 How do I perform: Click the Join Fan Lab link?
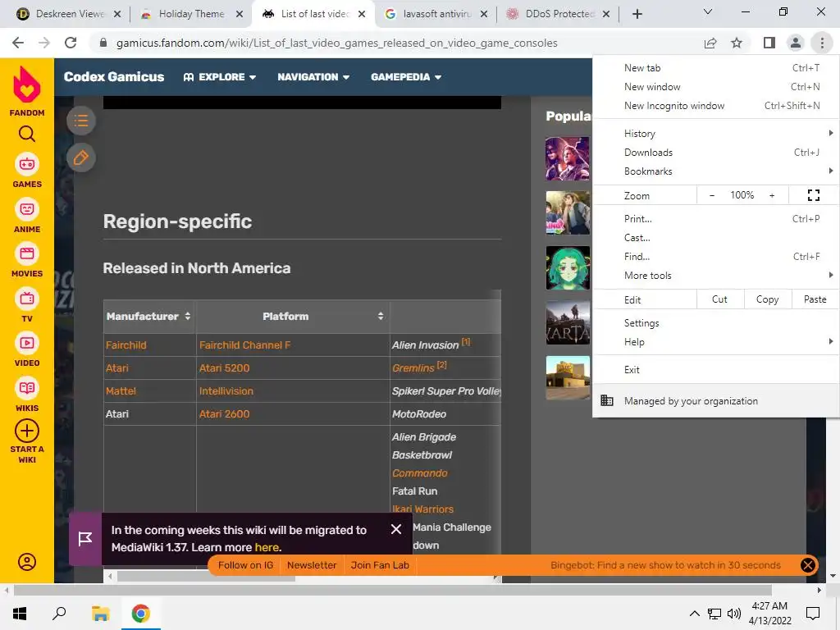380,565
